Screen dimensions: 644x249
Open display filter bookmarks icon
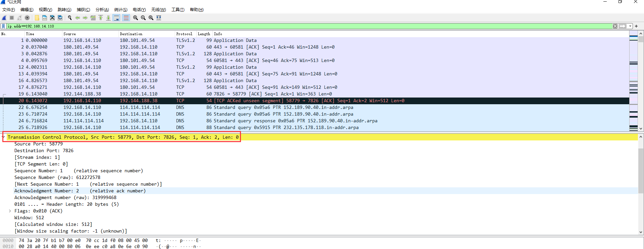pyautogui.click(x=3, y=26)
